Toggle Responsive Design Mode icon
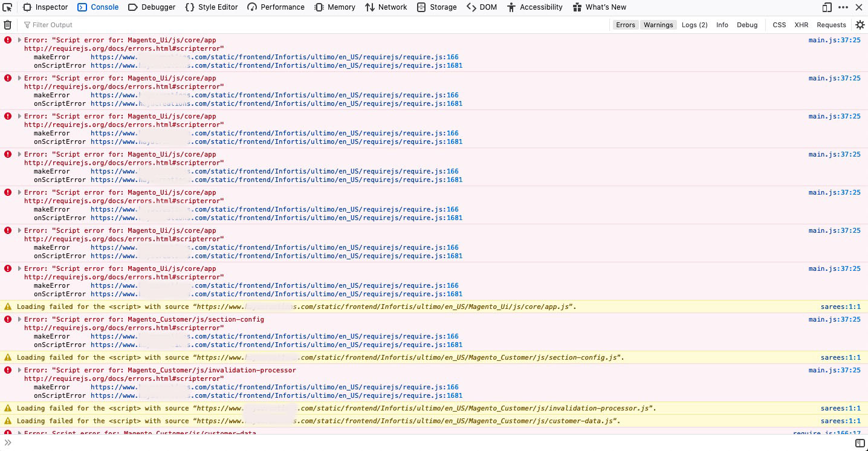868x451 pixels. (x=827, y=7)
